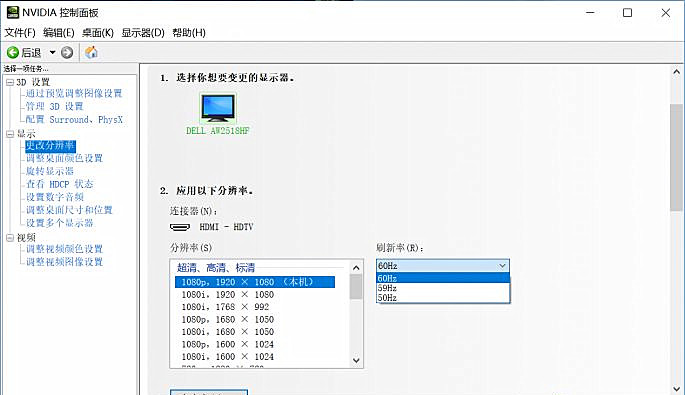
Task: Open 设置数字音频 page
Action: tap(55, 197)
